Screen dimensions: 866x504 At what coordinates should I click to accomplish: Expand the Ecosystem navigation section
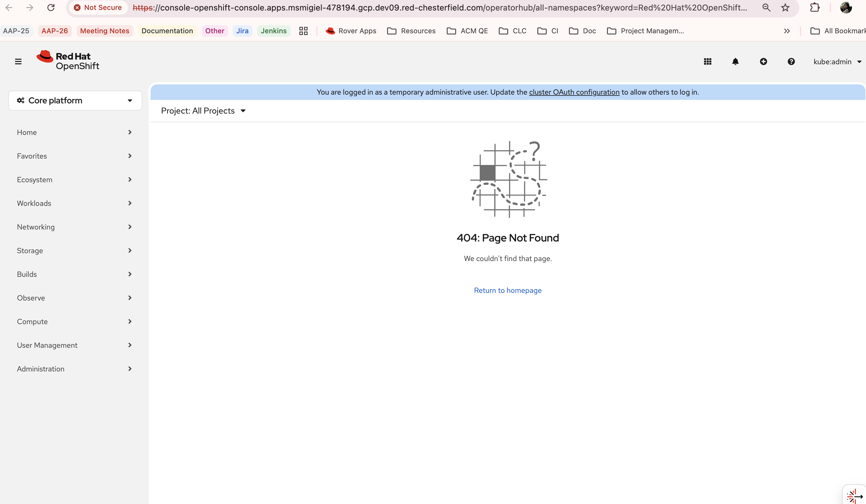click(x=74, y=180)
